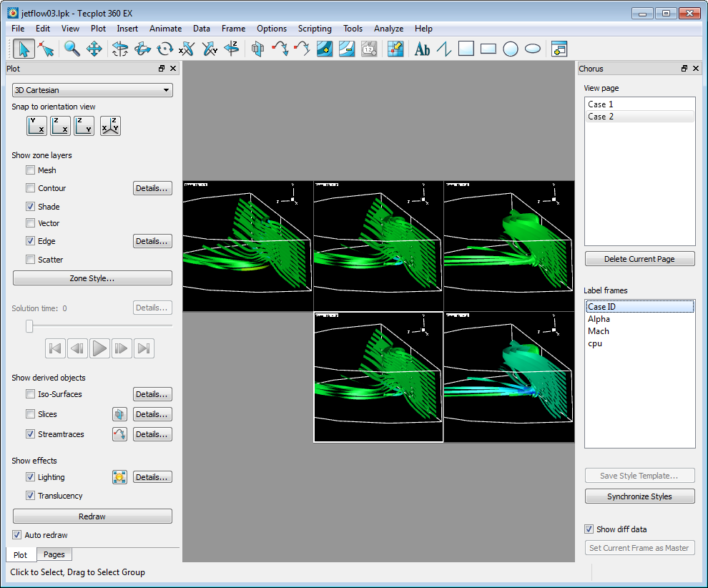Select streamtrace termination line tool

pos(302,49)
